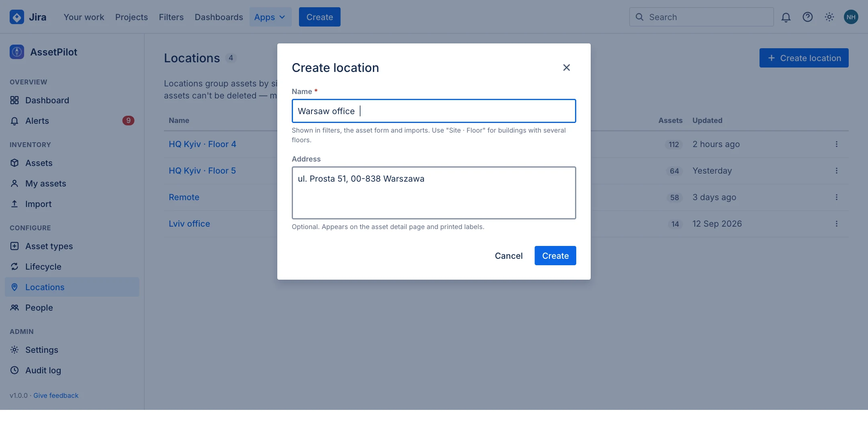
Task: Focus the Name input field
Action: pyautogui.click(x=434, y=111)
